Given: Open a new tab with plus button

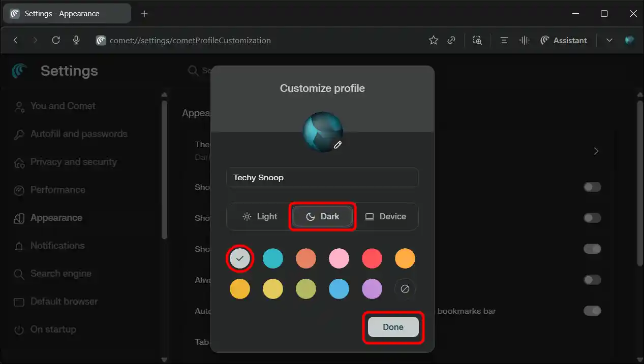Looking at the screenshot, I should (144, 14).
